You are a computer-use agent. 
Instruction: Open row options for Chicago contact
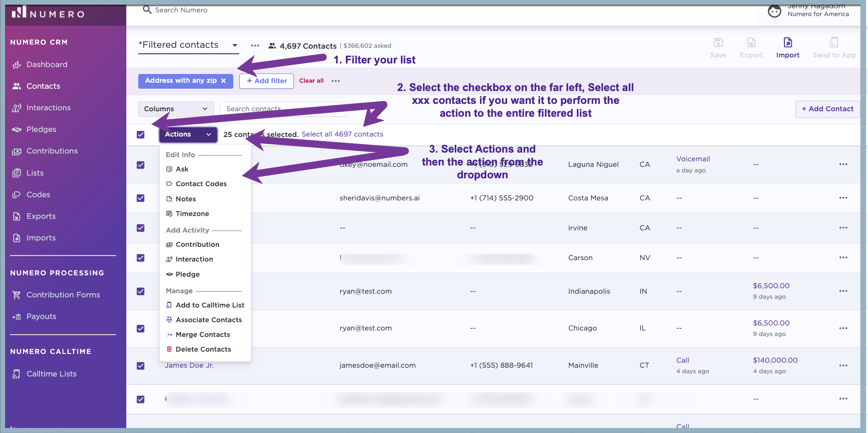843,328
